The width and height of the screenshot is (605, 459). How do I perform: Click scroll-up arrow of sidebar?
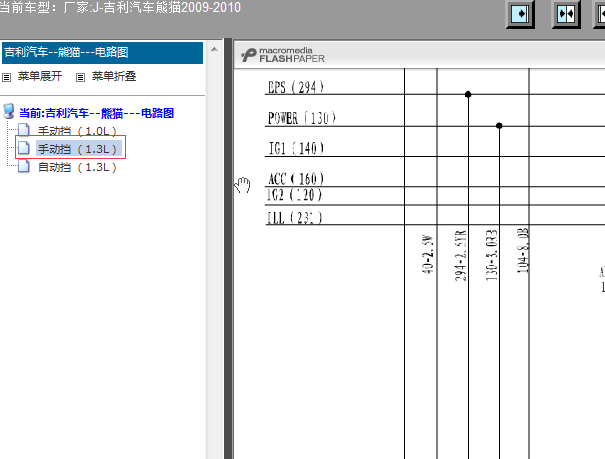tap(215, 49)
